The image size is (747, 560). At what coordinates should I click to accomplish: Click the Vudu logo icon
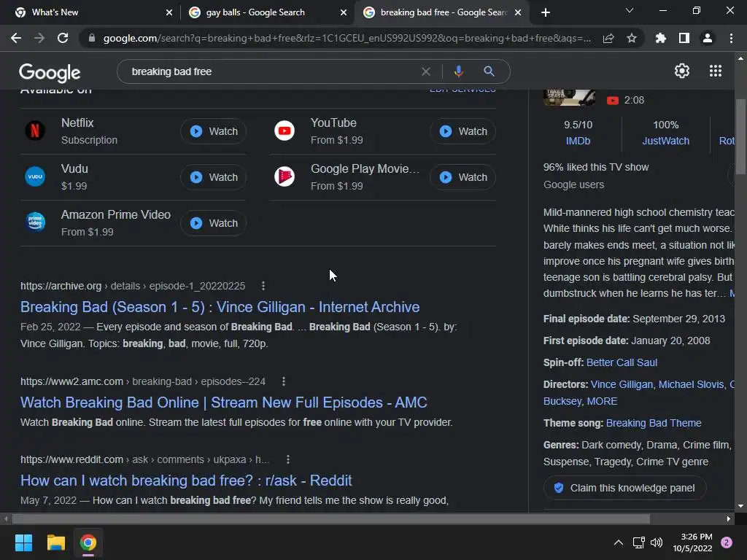[x=35, y=176]
